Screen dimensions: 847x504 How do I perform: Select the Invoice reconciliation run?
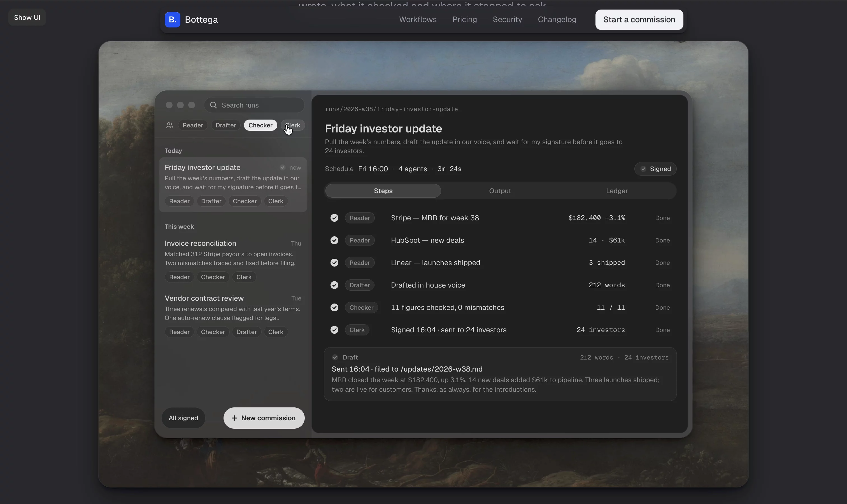(x=233, y=260)
